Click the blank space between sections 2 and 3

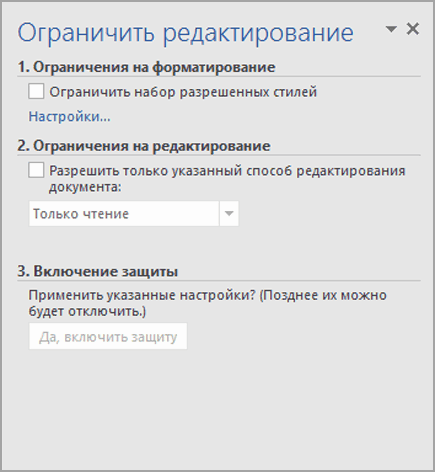[217, 244]
